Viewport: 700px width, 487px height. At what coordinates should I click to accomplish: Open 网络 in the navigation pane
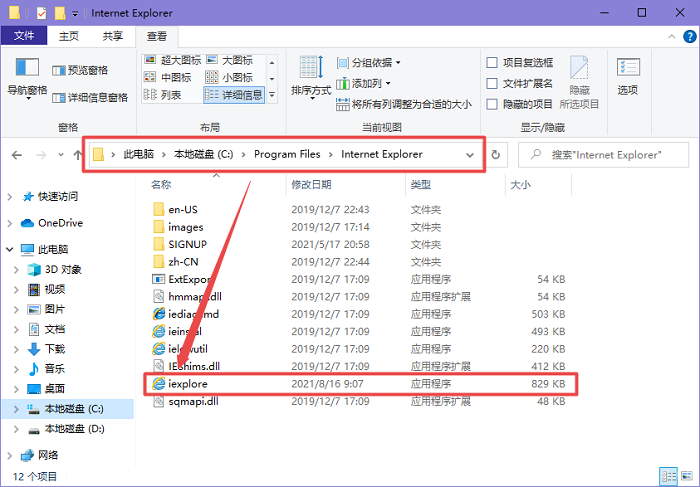click(48, 455)
